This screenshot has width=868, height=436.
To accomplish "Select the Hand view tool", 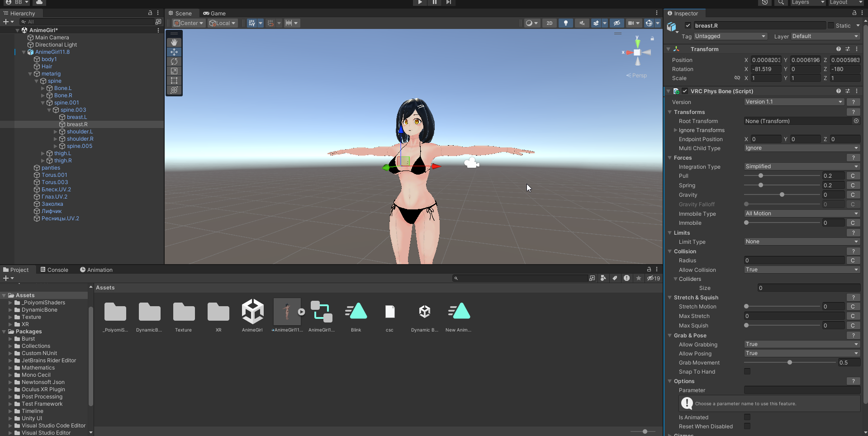I will [x=174, y=43].
